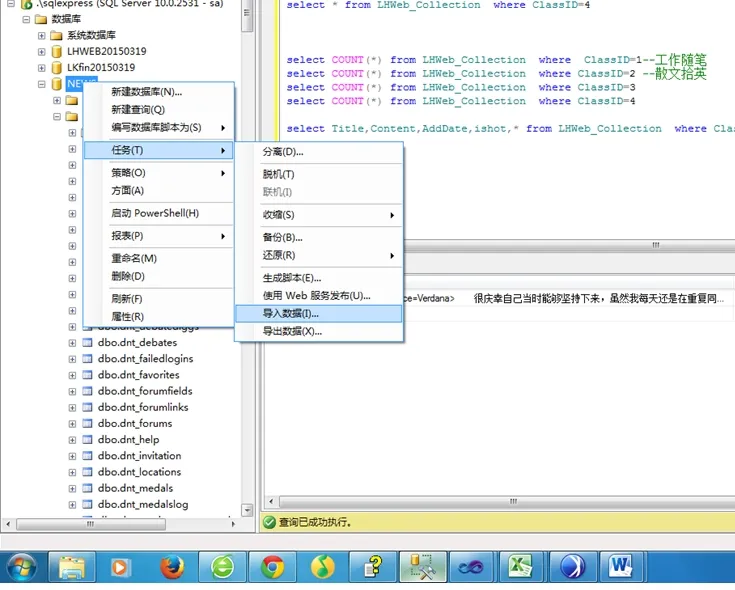Screen dimensions: 735x590
Task: Click query line with ClassID=3
Action: [461, 87]
